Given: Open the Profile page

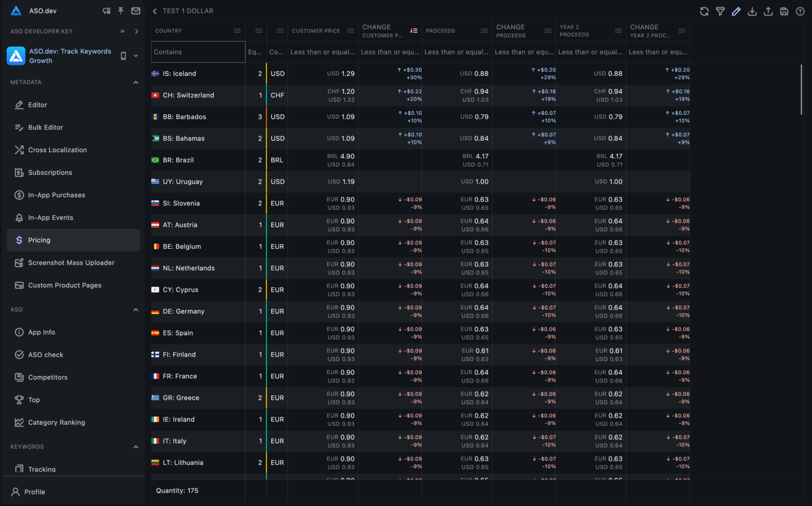Looking at the screenshot, I should [34, 491].
